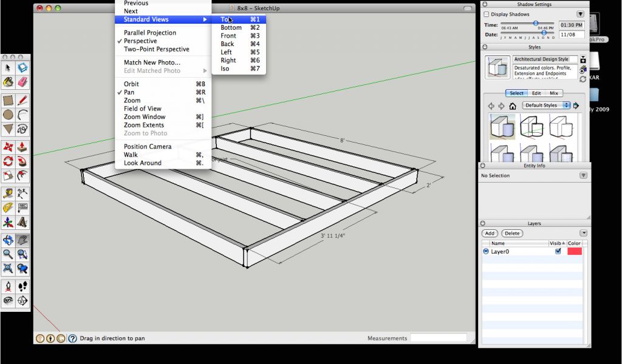Image resolution: width=622 pixels, height=364 pixels.
Task: Pick the Rectangle drawing tool
Action: 8,100
